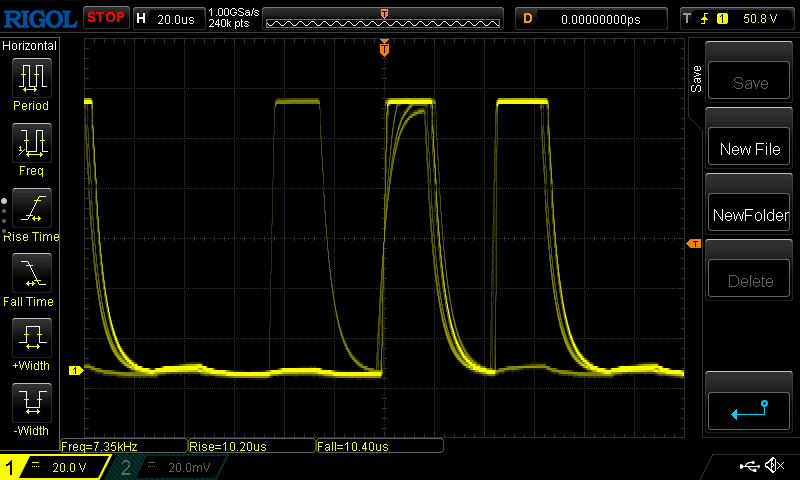Screen dimensions: 800x480
Task: Click the NewFolder menu option
Action: [749, 215]
